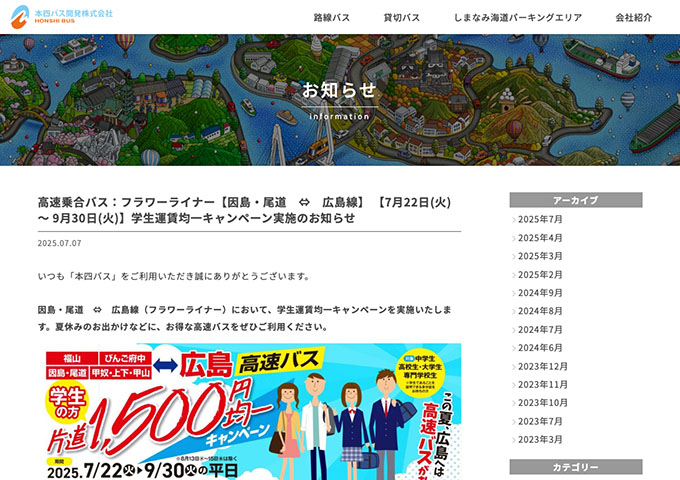Click the カテゴリー sidebar heading

[576, 467]
